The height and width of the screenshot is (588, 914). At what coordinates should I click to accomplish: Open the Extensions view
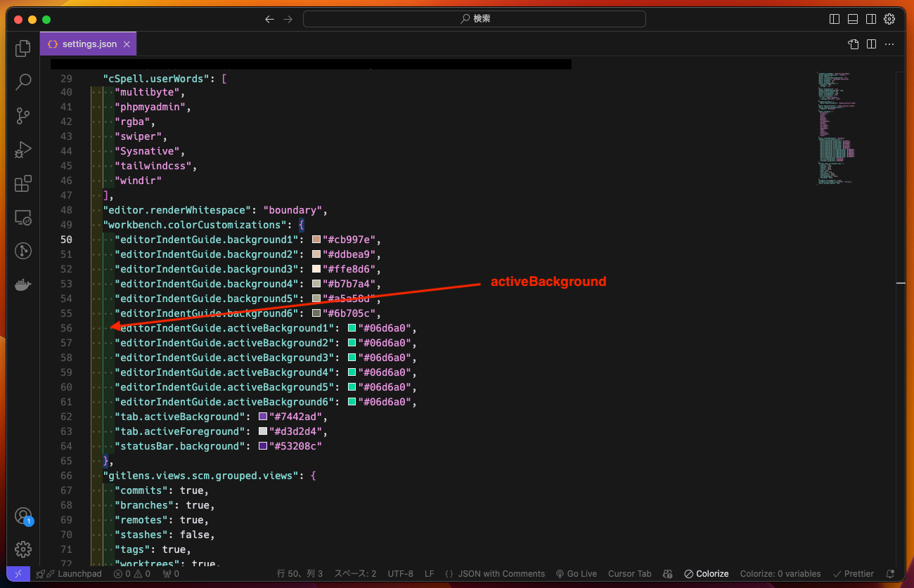(23, 183)
